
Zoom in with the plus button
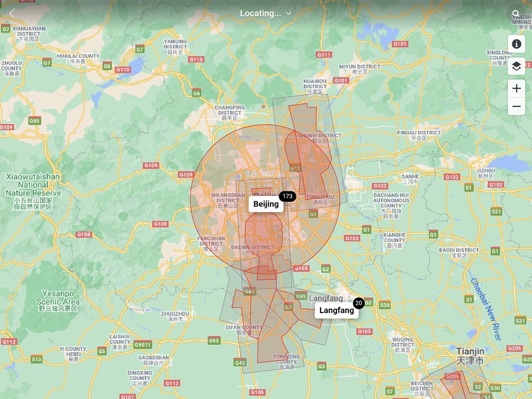pyautogui.click(x=516, y=89)
